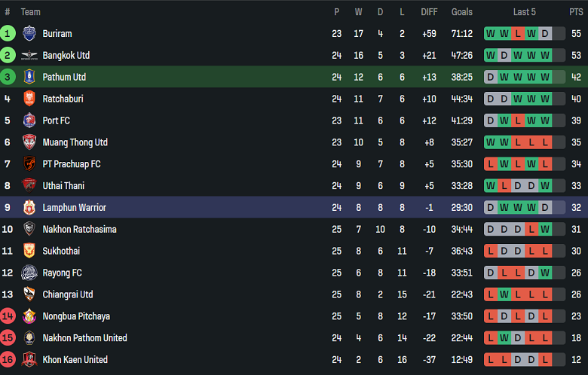588x375 pixels.
Task: Sort standings by the DIFF header
Action: click(429, 12)
